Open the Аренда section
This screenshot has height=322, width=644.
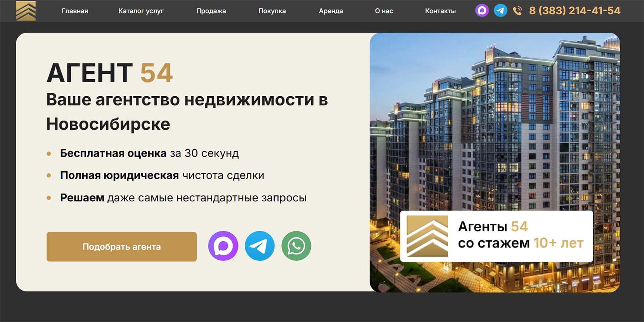tap(331, 11)
